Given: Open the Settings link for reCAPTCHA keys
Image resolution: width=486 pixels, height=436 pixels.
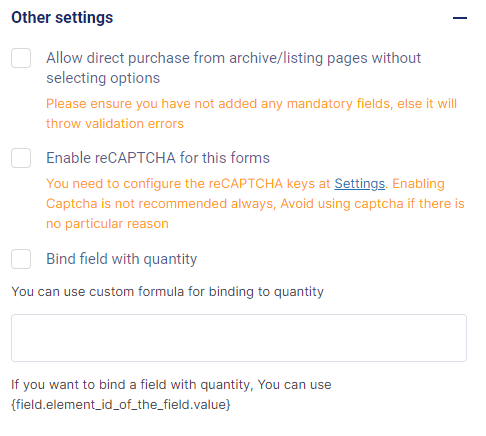Looking at the screenshot, I should click(x=360, y=184).
